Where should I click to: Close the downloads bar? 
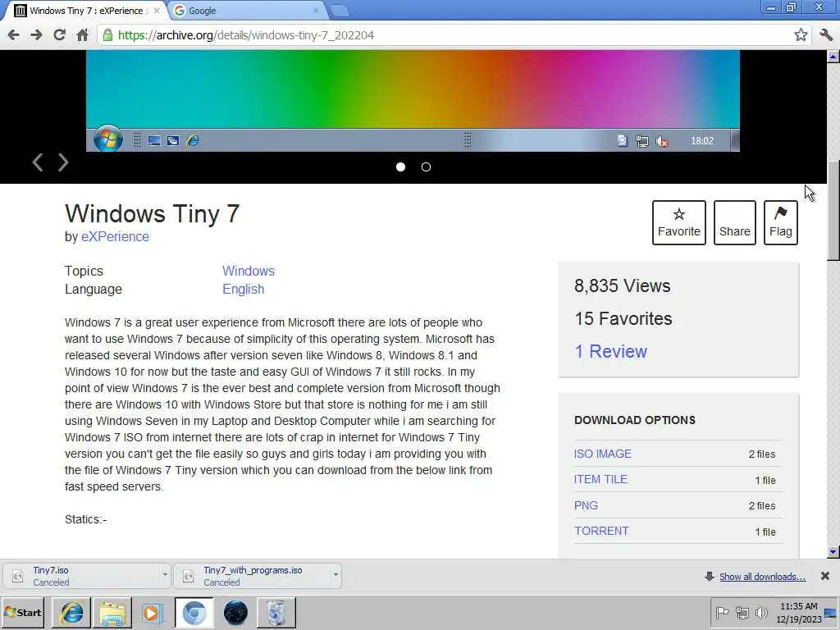click(825, 576)
